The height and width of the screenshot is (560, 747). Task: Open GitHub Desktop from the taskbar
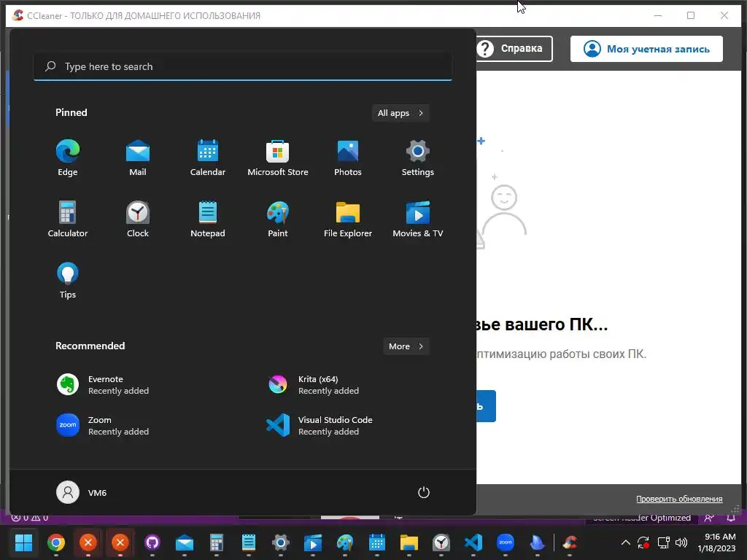[x=152, y=542]
